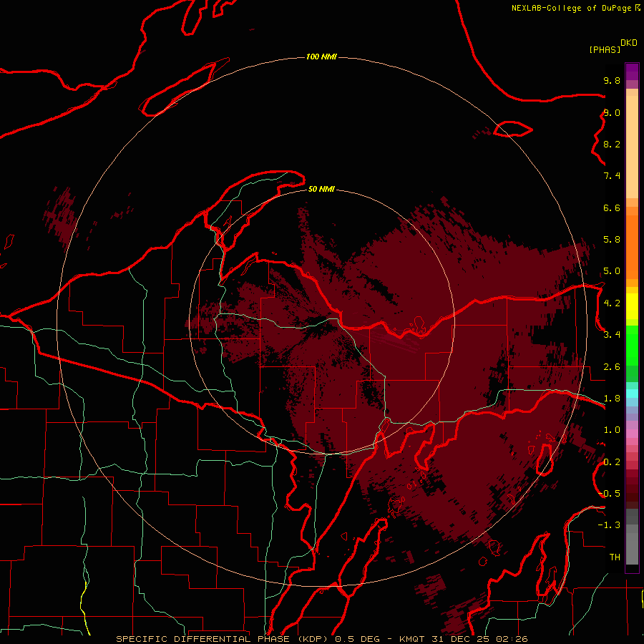Click the 4.2 value on color scale
Viewport: 644px width, 644px height.
pyautogui.click(x=612, y=303)
